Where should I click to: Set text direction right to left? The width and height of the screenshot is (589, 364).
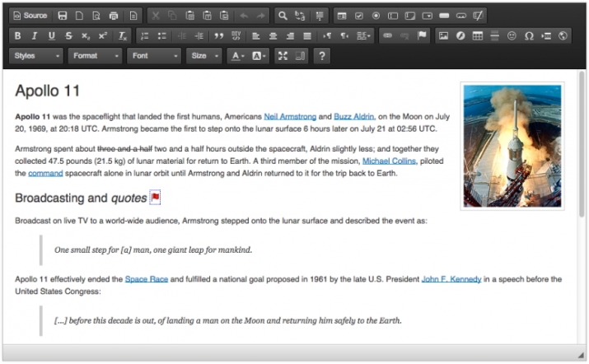pyautogui.click(x=344, y=36)
